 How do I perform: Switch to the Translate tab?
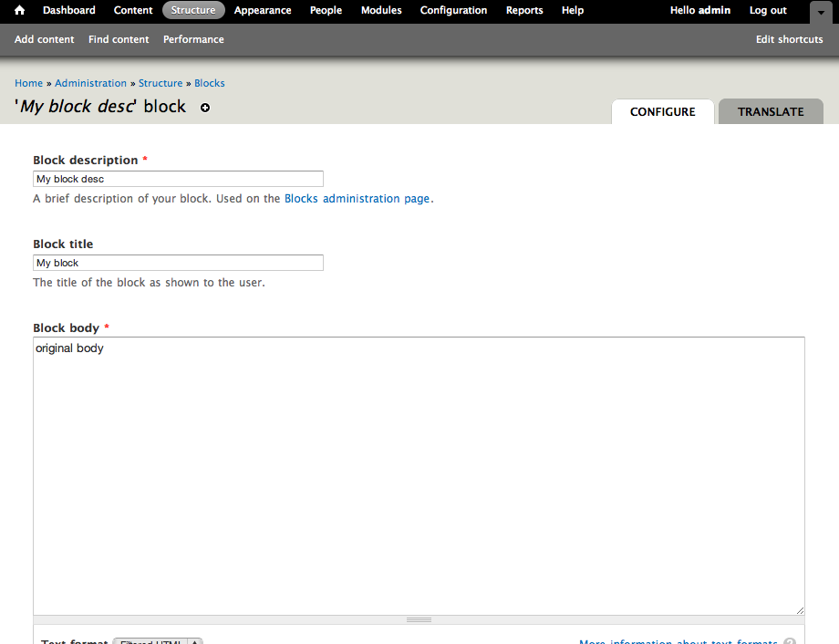771,111
